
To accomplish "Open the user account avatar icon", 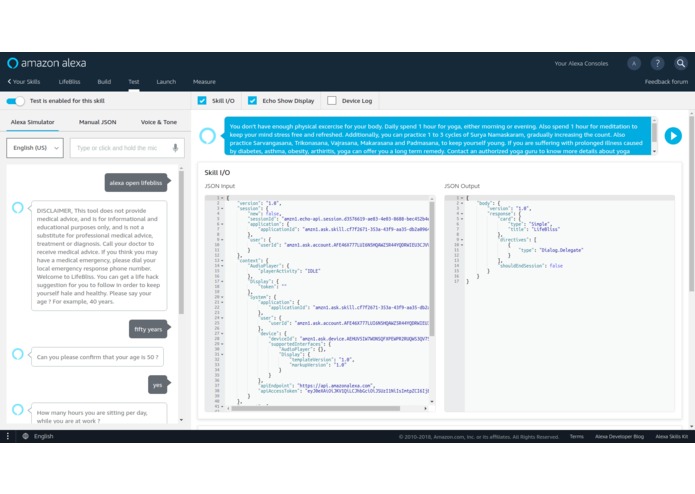I will pos(634,63).
